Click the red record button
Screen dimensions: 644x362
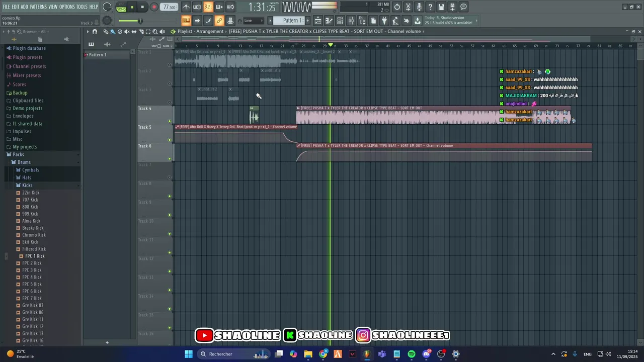154,7
